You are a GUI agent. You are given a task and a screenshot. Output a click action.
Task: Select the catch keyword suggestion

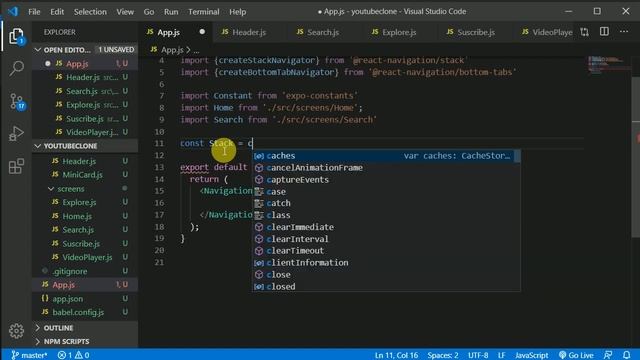tap(386, 203)
